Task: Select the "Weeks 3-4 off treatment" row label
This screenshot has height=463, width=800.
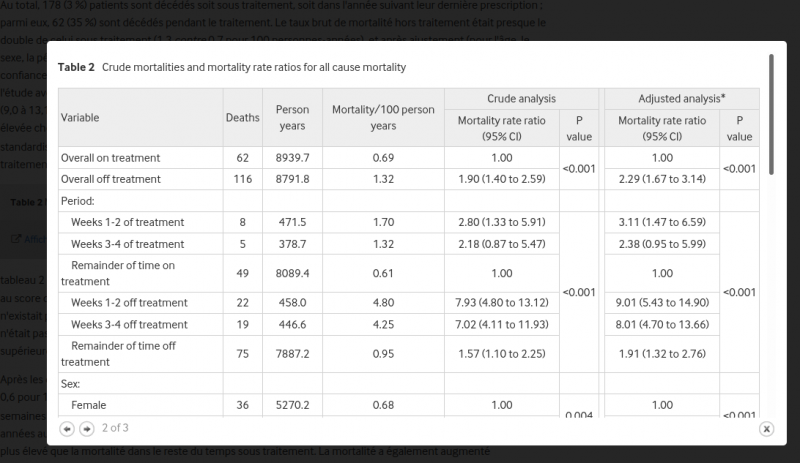Action: (x=129, y=323)
